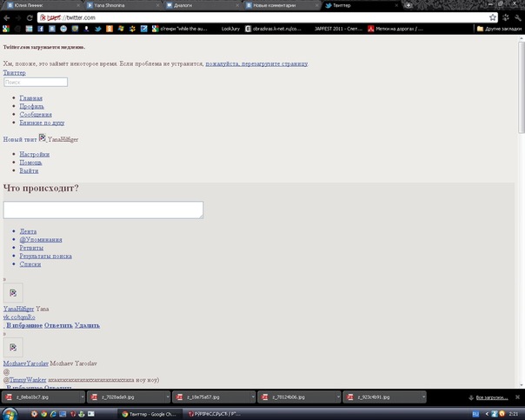Click YanaHilfiger's broken avatar thumbnail in the feed
Viewport: 525px width, 420px height.
coord(13,293)
